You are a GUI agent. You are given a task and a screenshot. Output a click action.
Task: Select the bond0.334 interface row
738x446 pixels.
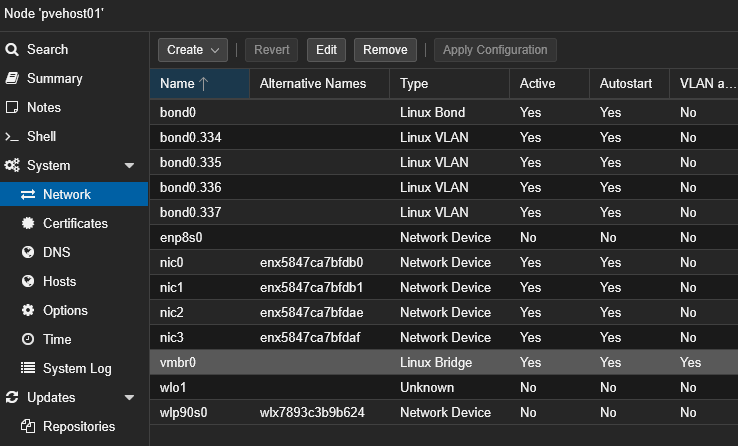[x=444, y=137]
